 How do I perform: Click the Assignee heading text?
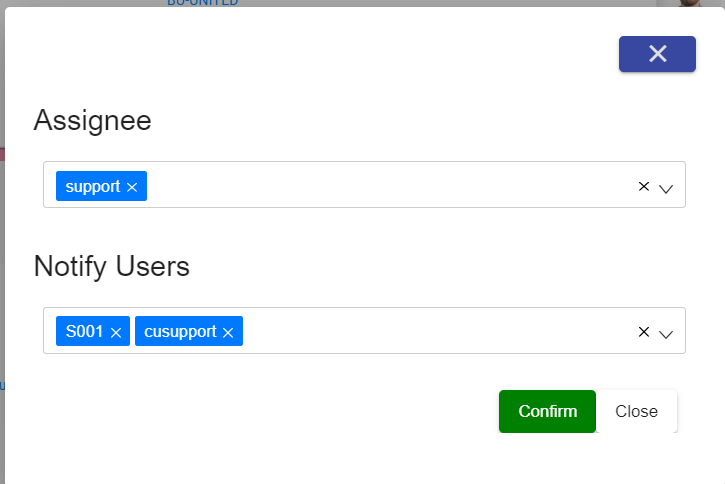point(93,121)
